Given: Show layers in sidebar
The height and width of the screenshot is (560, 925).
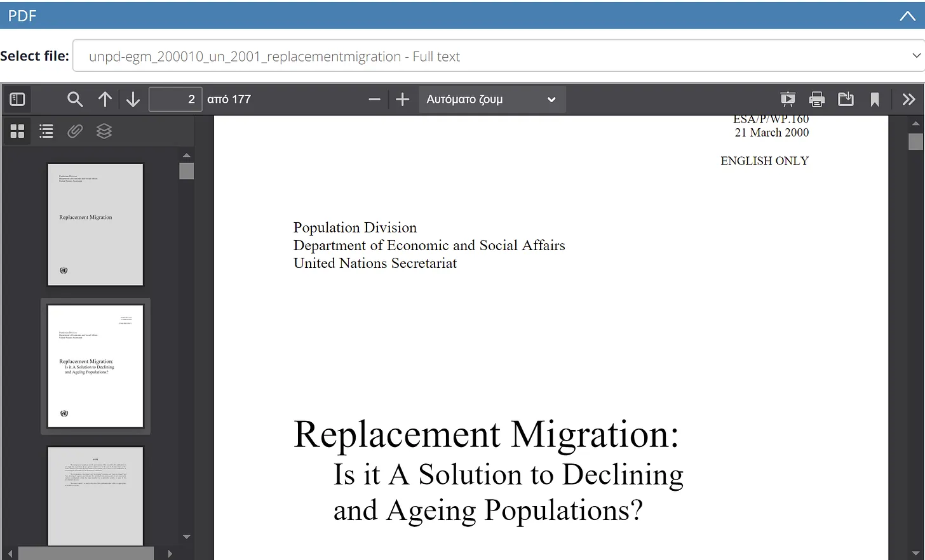Looking at the screenshot, I should [104, 131].
